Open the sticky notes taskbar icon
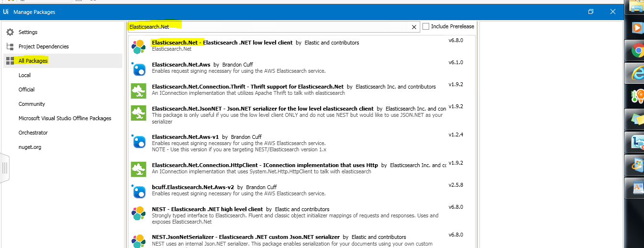The width and height of the screenshot is (644, 248). click(x=637, y=119)
